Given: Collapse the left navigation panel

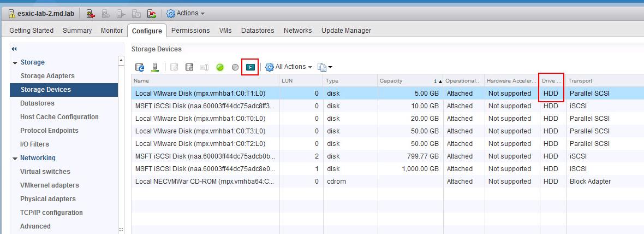Looking at the screenshot, I should (x=14, y=49).
